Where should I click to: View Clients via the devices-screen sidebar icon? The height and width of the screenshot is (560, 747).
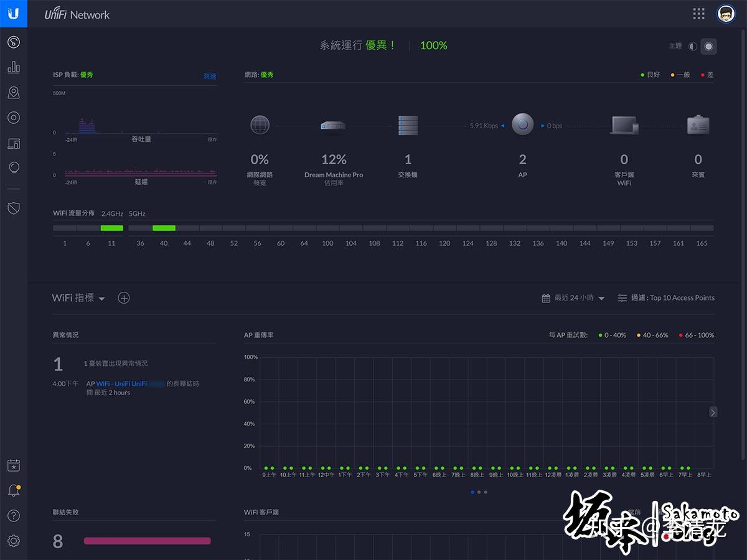14,143
